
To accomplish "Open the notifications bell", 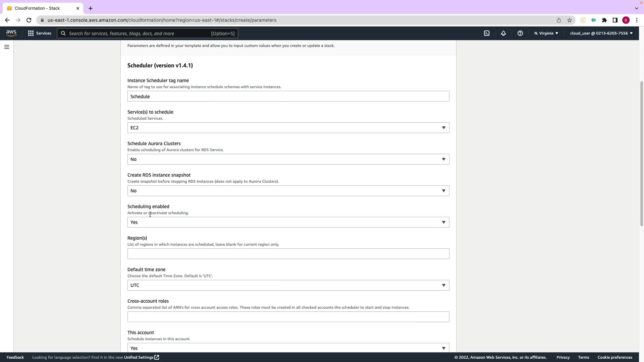I will [x=503, y=33].
